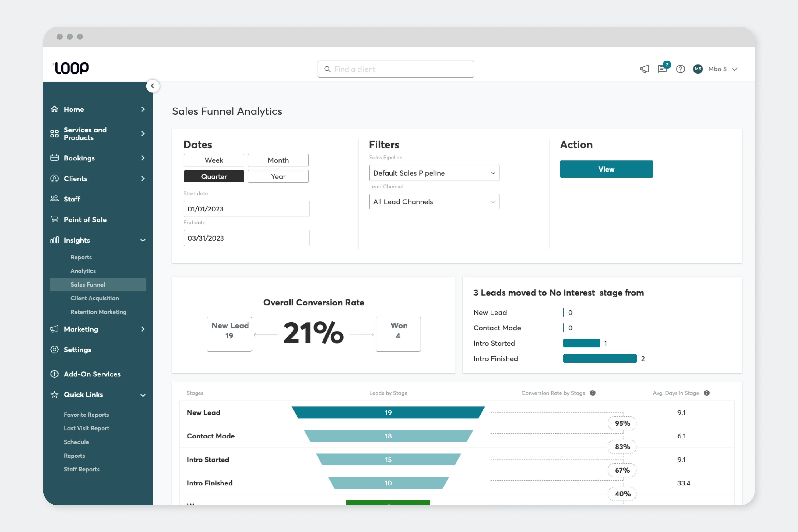Click the announcements megaphone icon in header
This screenshot has height=532, width=798.
tap(644, 69)
